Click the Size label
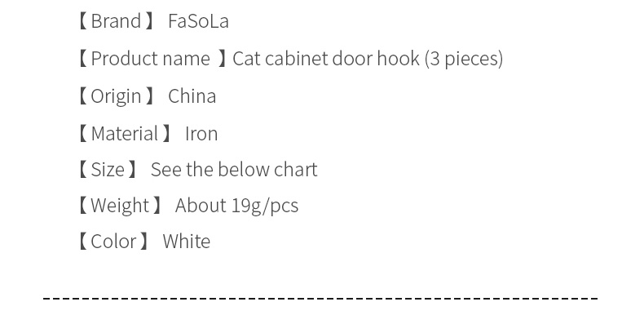The width and height of the screenshot is (644, 333). click(108, 170)
